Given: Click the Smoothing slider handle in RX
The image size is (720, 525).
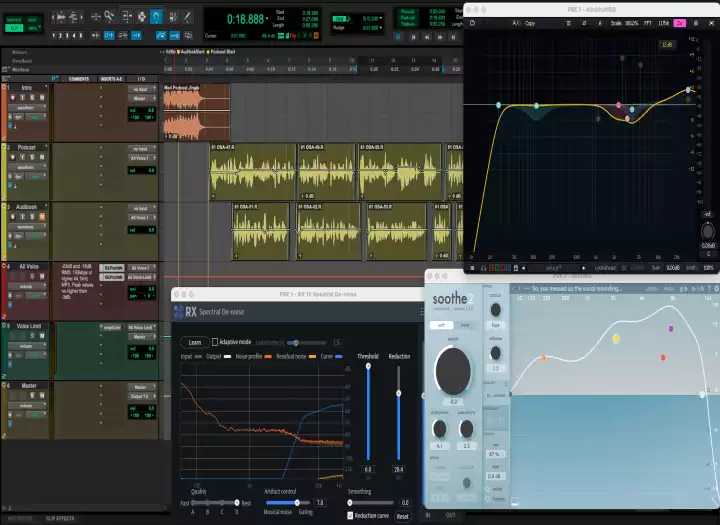Looking at the screenshot, I should (350, 502).
